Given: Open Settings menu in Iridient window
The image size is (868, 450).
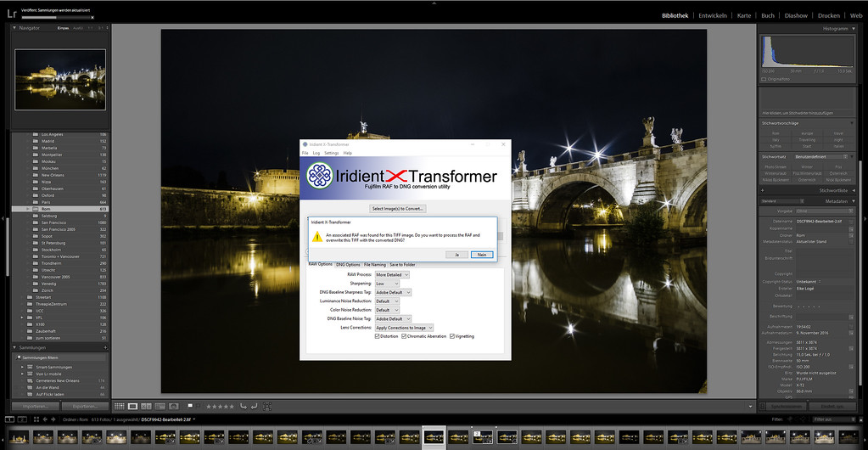Looking at the screenshot, I should pos(332,153).
